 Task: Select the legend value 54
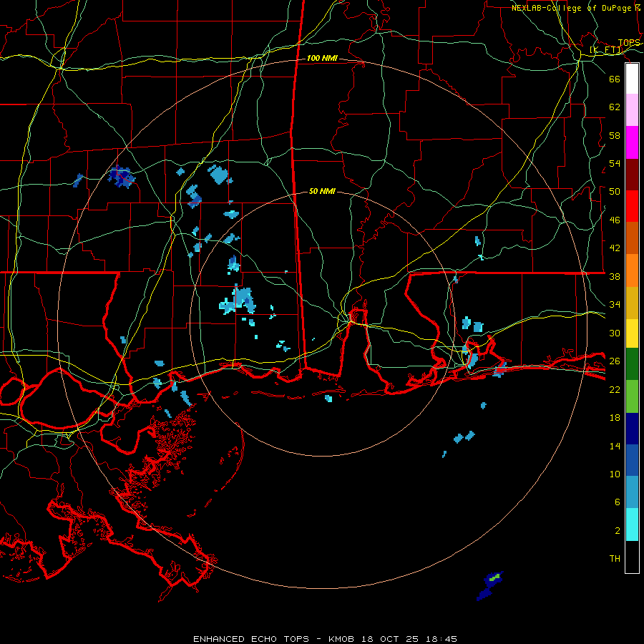tap(615, 163)
